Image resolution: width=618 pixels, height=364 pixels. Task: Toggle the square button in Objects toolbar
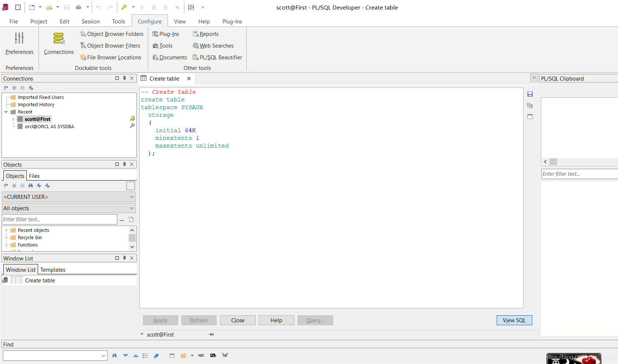coord(131,186)
